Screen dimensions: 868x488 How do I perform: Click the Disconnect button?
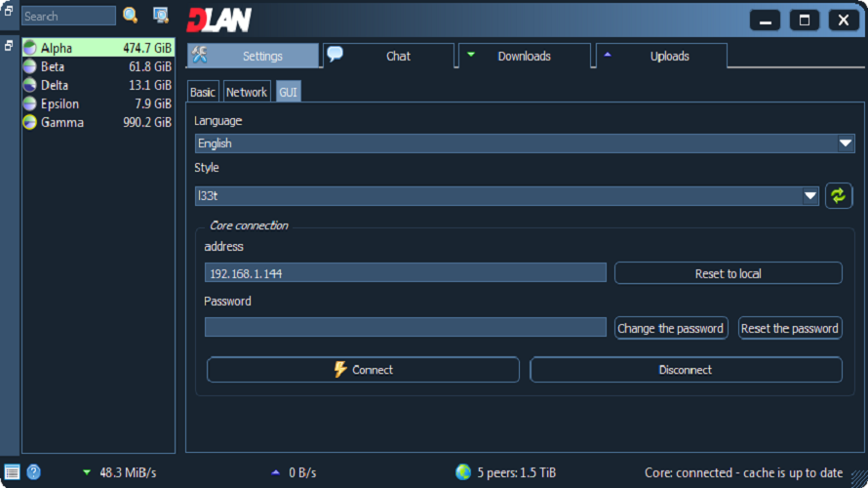pos(686,370)
